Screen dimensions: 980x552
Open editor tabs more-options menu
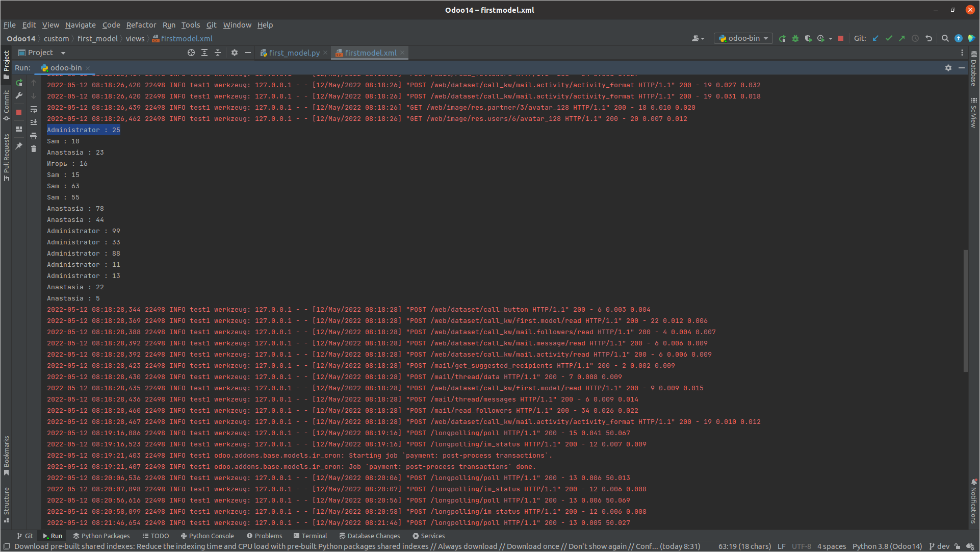click(x=962, y=53)
